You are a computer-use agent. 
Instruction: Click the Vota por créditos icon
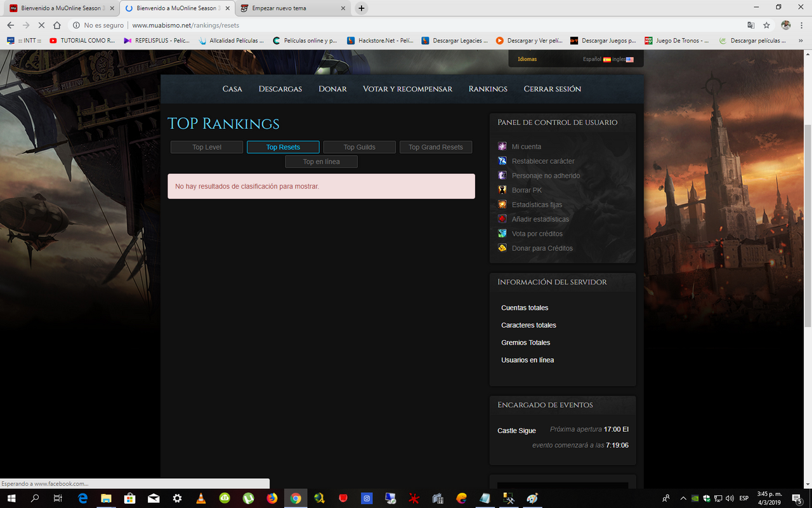pyautogui.click(x=502, y=234)
